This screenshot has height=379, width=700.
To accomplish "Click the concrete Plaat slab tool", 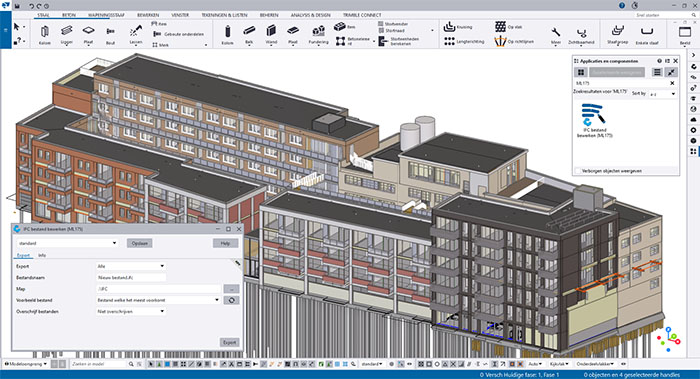I will coord(293,35).
